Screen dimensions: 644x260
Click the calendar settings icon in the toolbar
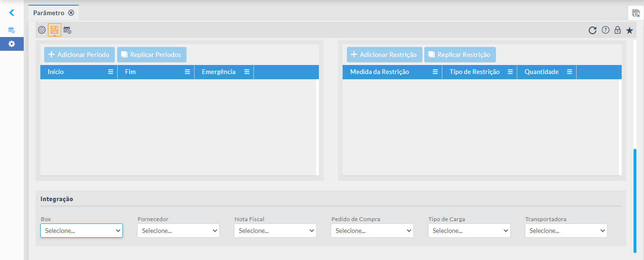[x=67, y=30]
